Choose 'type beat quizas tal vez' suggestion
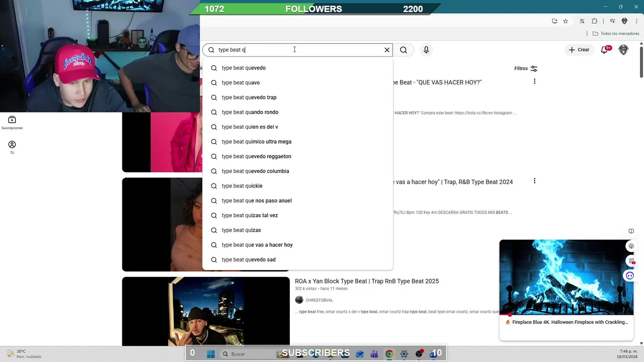 (297, 215)
